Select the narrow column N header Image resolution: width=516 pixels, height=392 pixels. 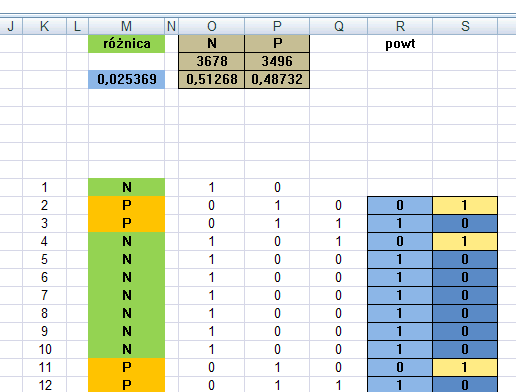tap(172, 26)
